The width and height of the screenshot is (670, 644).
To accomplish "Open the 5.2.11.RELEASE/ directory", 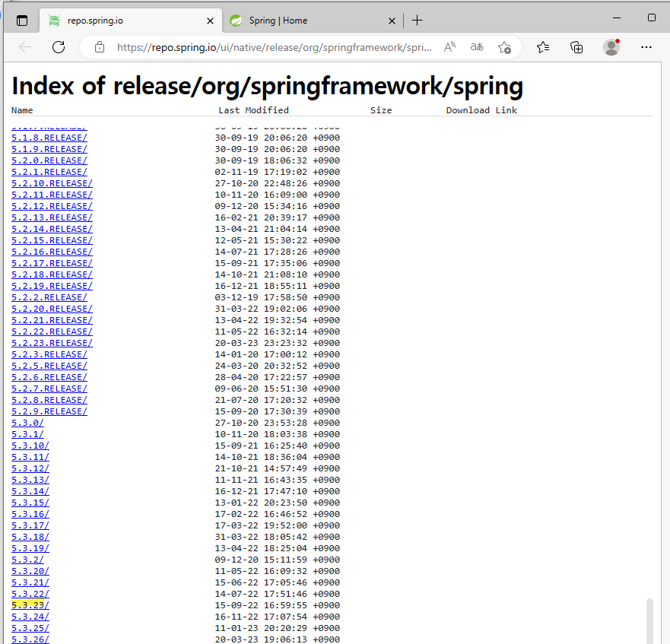I will pyautogui.click(x=52, y=195).
